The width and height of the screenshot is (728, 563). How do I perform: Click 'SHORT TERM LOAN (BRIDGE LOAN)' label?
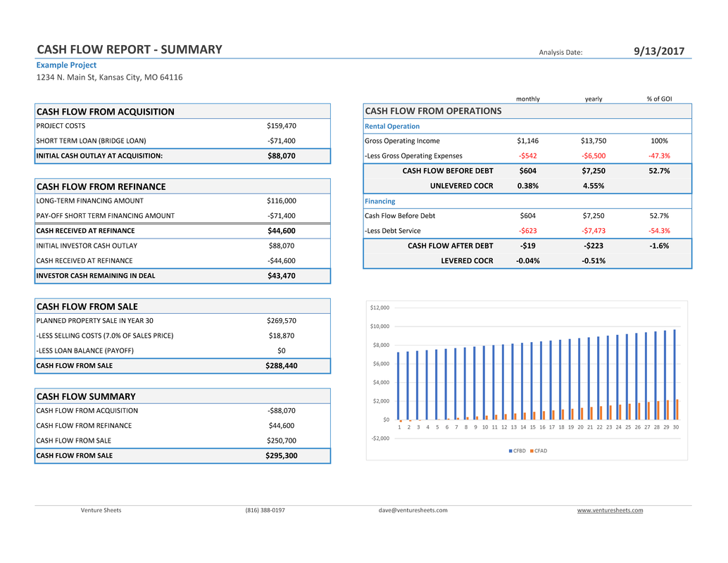(91, 141)
